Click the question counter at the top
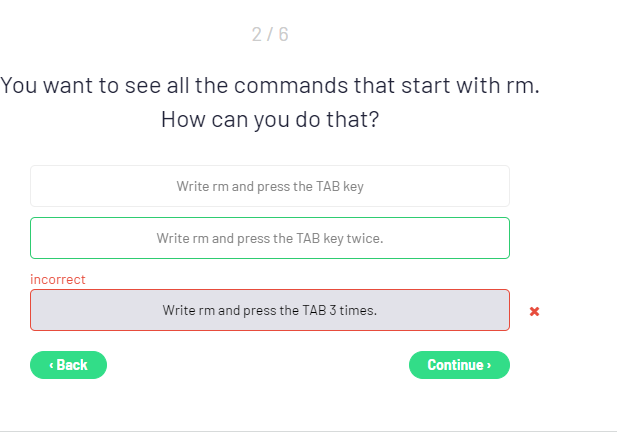This screenshot has width=617, height=436. 270,35
